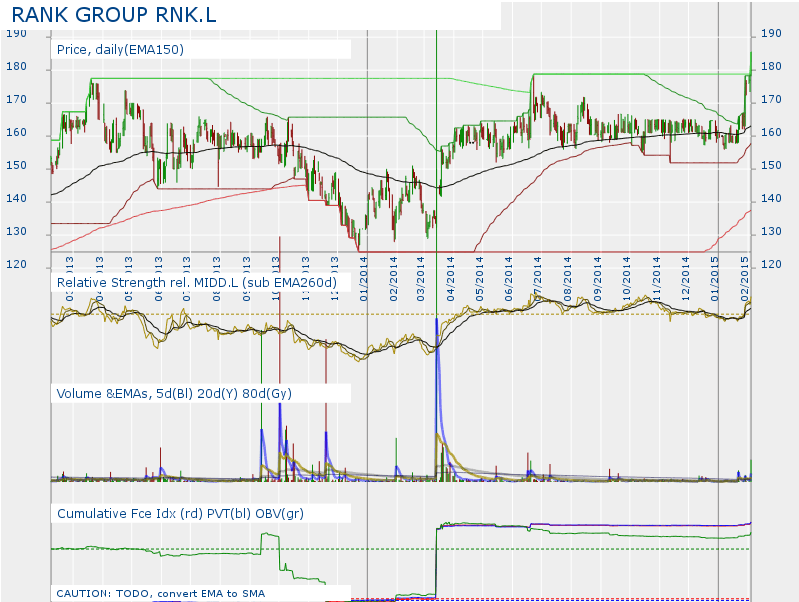The height and width of the screenshot is (602, 799).
Task: Click the 170 value on right price axis
Action: coord(771,100)
